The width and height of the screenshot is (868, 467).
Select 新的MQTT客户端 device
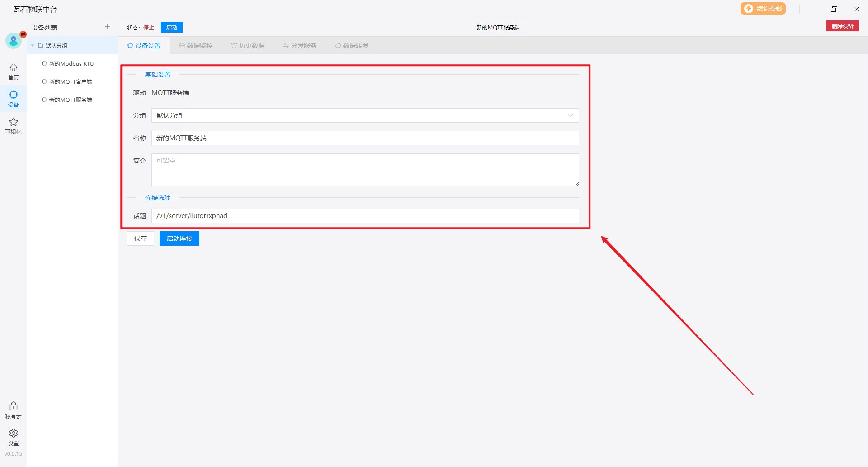pyautogui.click(x=71, y=82)
